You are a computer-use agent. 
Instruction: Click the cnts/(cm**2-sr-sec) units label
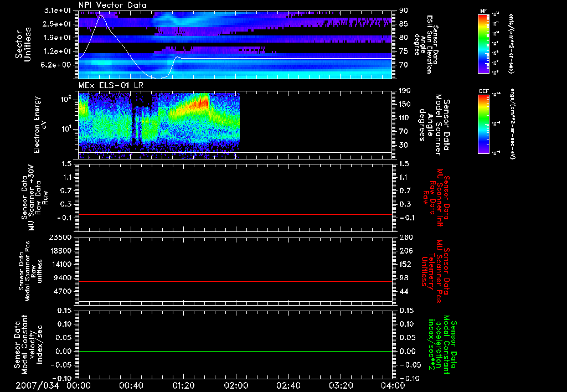click(511, 43)
